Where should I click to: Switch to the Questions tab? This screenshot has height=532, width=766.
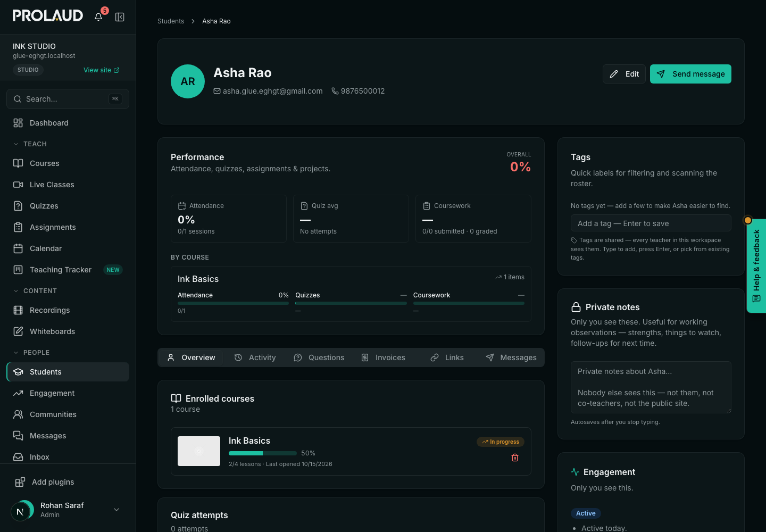[319, 358]
